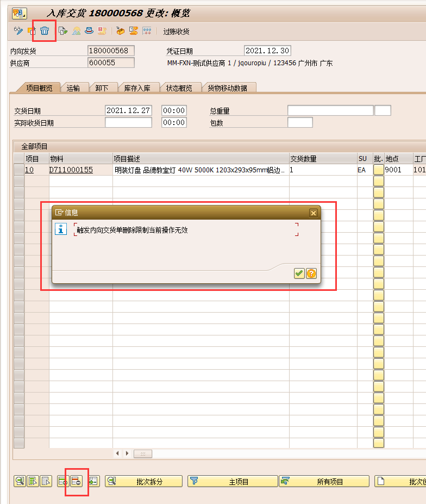Viewport: 426px width, 504px height.
Task: Click the magnifier item details icon at bottom
Action: pos(20,481)
